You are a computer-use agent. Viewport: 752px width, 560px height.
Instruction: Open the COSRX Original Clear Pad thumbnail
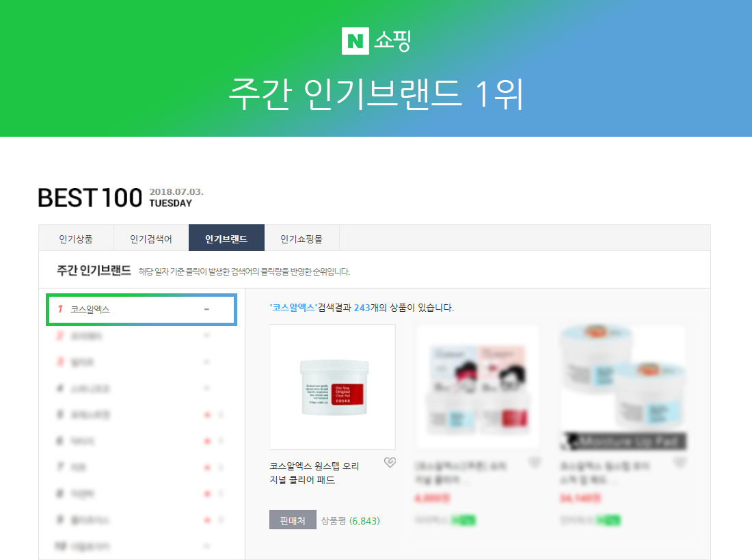click(x=332, y=387)
